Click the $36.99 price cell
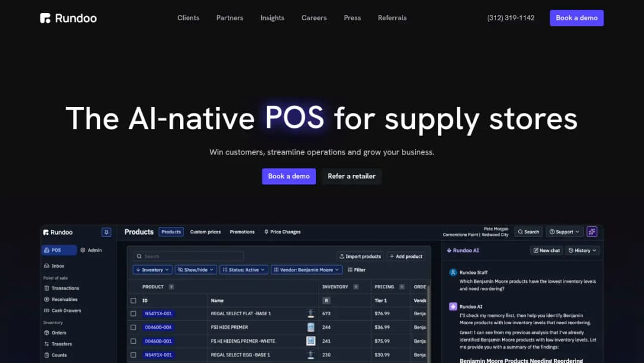Viewport: 644px width, 363px height. [x=382, y=328]
